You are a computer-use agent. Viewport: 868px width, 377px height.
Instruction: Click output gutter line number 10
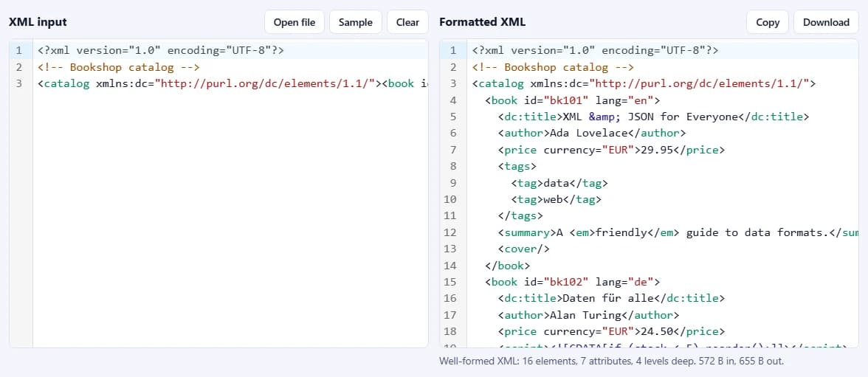[x=450, y=199]
